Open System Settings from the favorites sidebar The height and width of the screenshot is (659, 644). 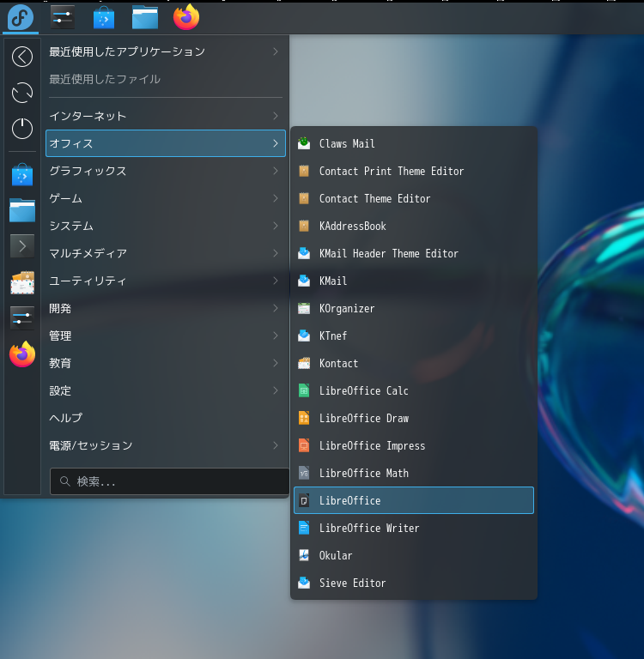pyautogui.click(x=22, y=317)
